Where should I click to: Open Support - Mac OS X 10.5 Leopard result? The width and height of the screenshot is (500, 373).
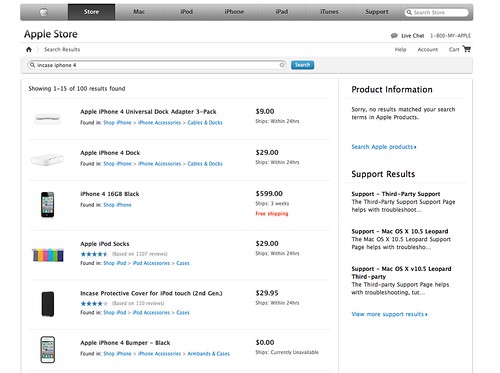[400, 231]
